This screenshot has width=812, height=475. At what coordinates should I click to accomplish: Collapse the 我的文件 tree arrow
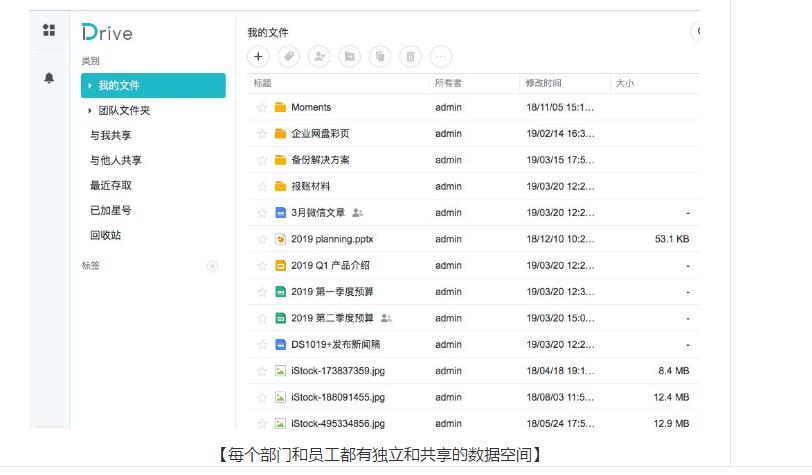point(90,86)
